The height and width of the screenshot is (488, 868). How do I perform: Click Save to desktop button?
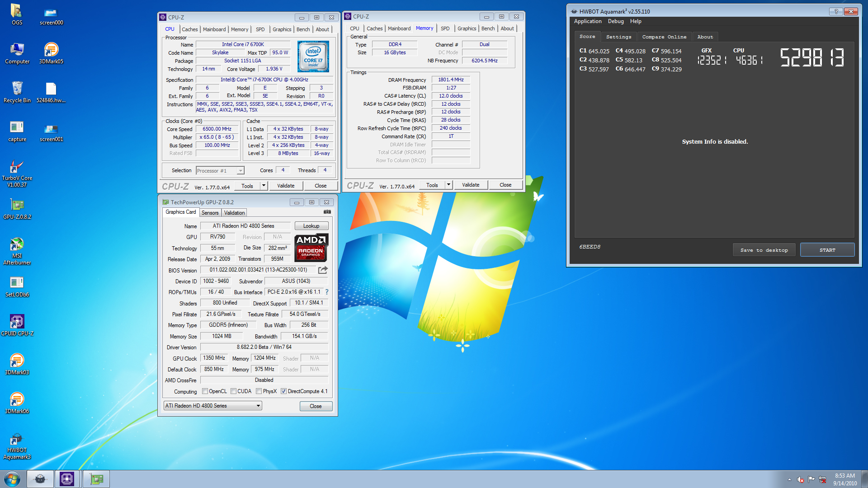pyautogui.click(x=764, y=250)
